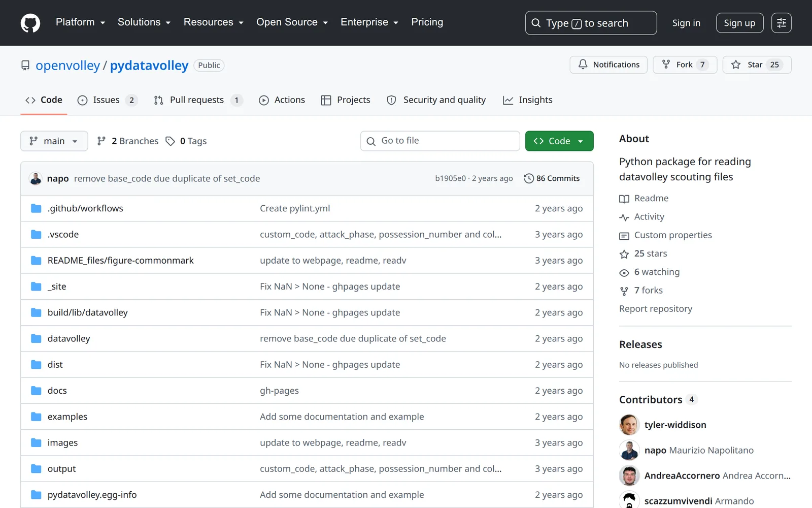Expand the green Code dropdown button
The height and width of the screenshot is (508, 812).
pos(559,141)
